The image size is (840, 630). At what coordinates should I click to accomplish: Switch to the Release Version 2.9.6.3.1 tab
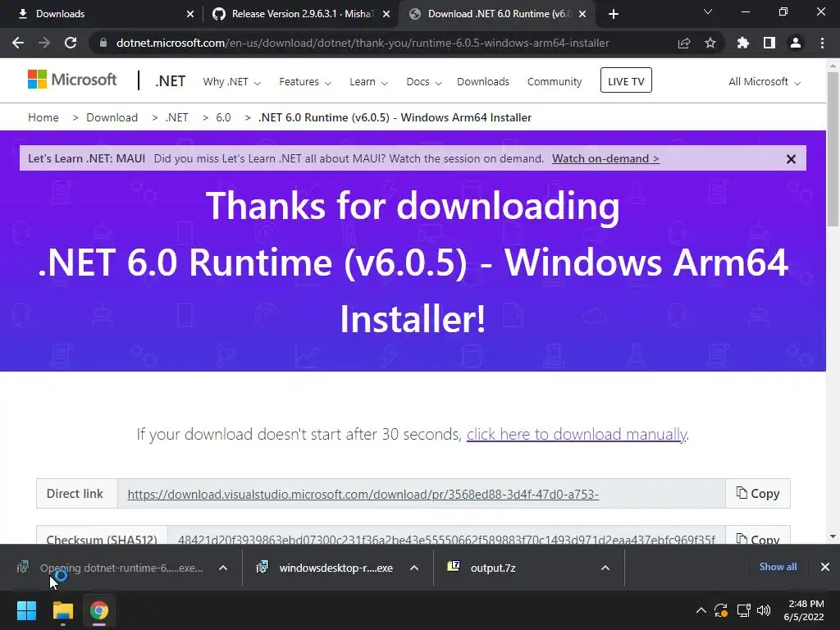[x=301, y=14]
